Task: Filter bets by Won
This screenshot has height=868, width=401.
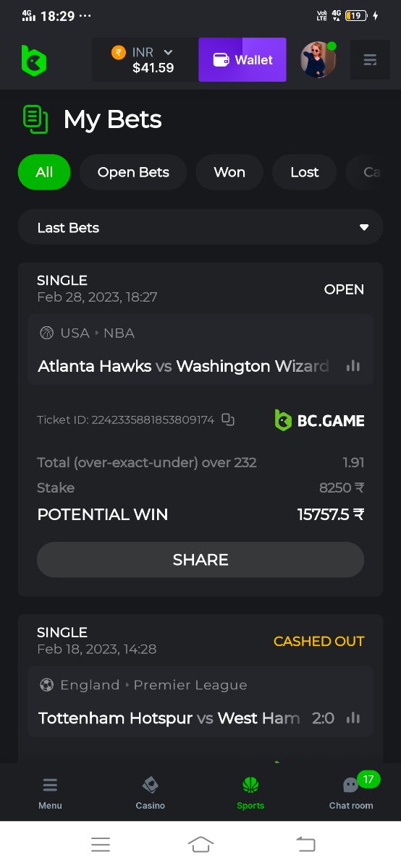Action: pyautogui.click(x=229, y=172)
